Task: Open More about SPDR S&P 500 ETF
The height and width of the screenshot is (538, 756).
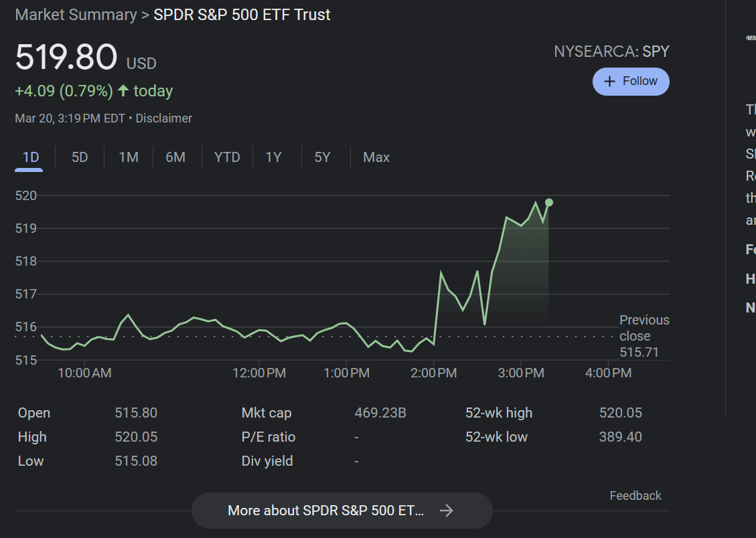Action: pyautogui.click(x=342, y=511)
